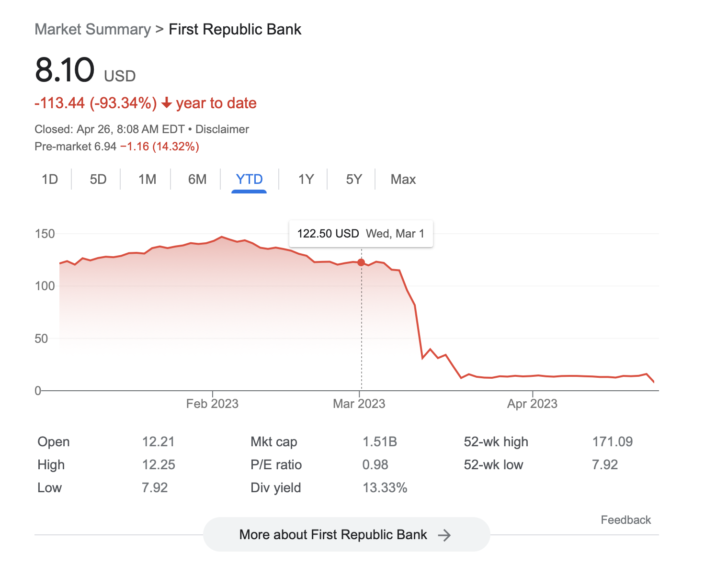This screenshot has width=705, height=588.
Task: Click the Div yield value 13.33%
Action: (385, 487)
